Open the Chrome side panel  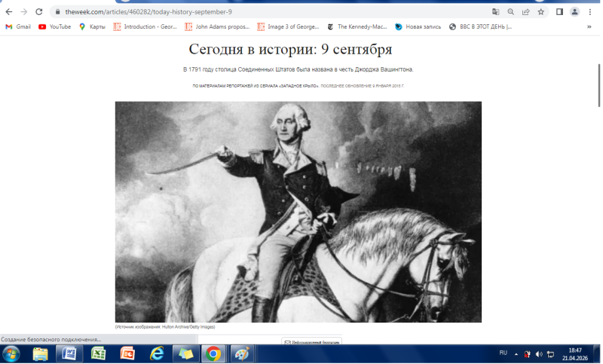point(559,12)
